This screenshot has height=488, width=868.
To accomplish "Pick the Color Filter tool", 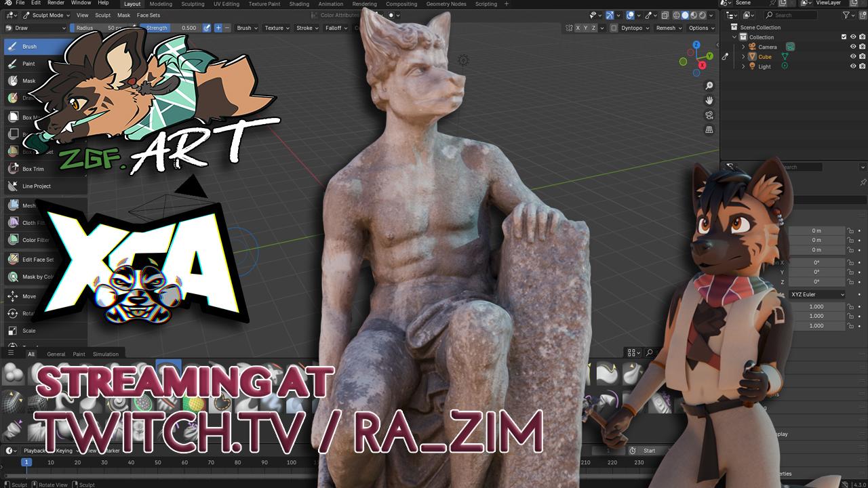I will click(45, 239).
